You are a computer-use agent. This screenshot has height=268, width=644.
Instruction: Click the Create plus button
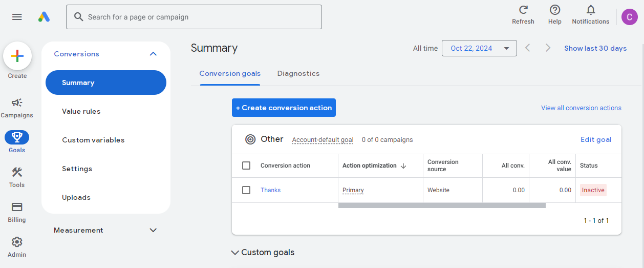17,56
